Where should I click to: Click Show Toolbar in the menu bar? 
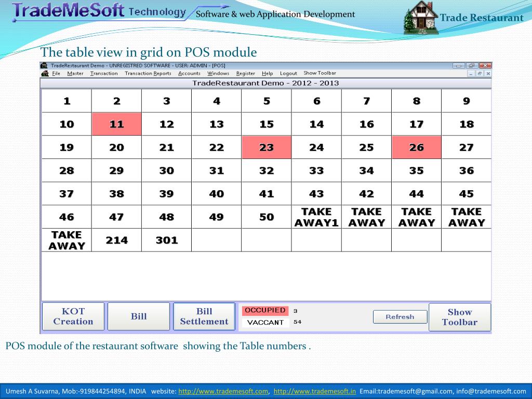[320, 73]
